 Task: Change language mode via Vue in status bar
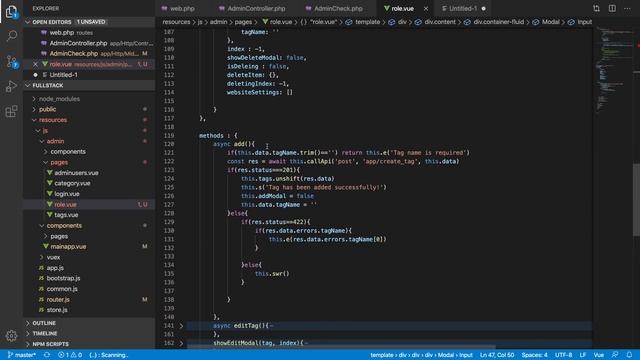tap(598, 355)
